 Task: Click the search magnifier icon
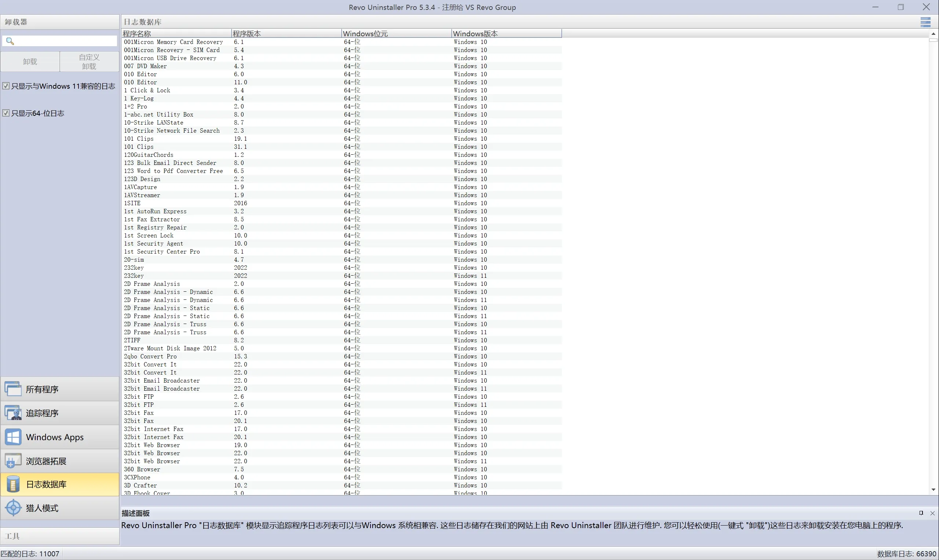(10, 41)
